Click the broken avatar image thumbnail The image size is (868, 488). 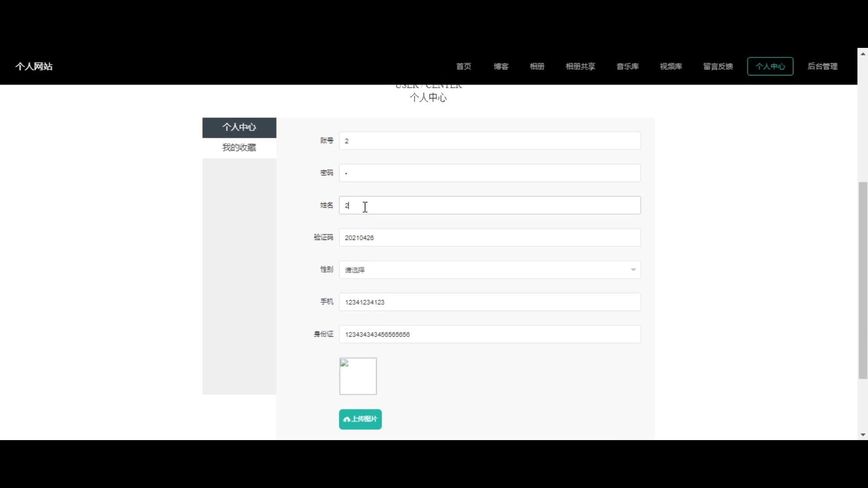click(x=358, y=376)
